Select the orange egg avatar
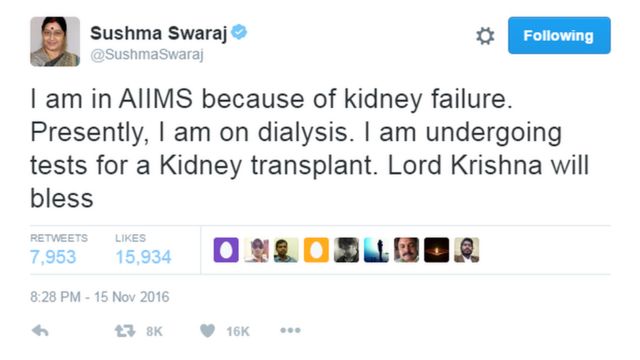 316,250
